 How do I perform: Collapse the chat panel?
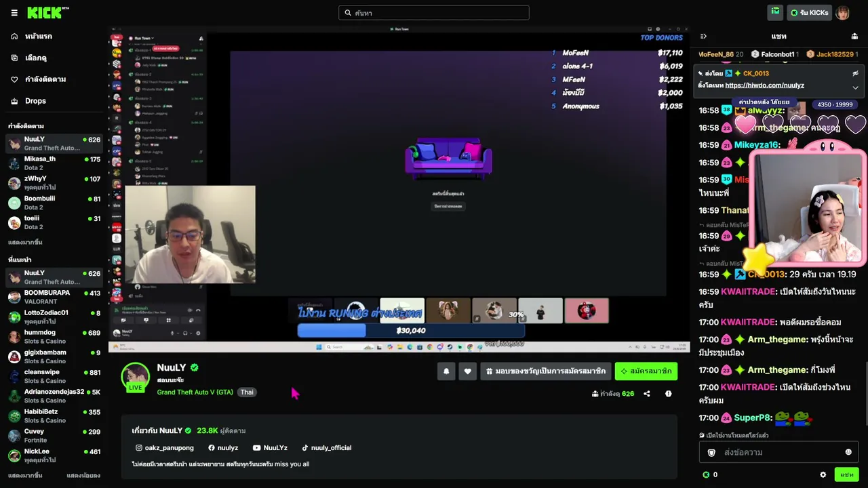(703, 36)
